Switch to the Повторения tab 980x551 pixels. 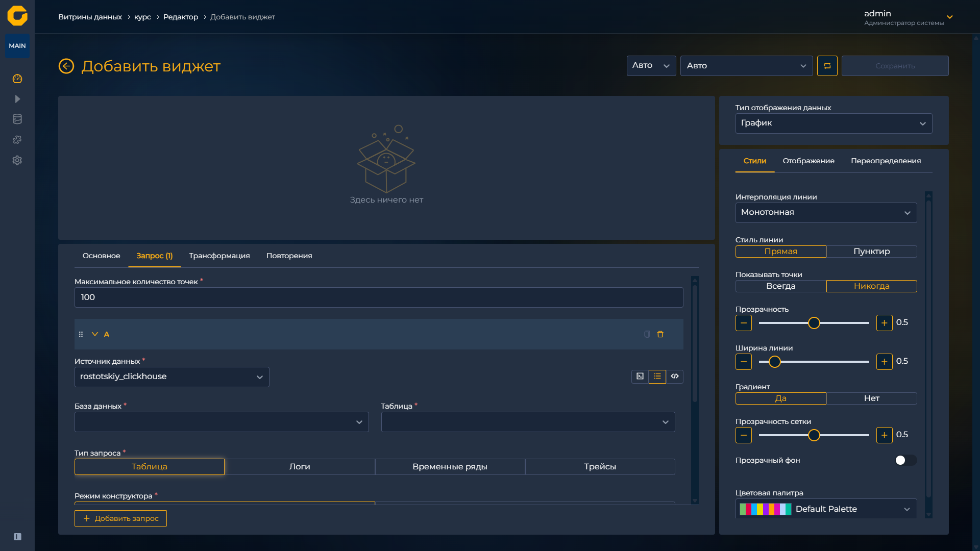[289, 256]
